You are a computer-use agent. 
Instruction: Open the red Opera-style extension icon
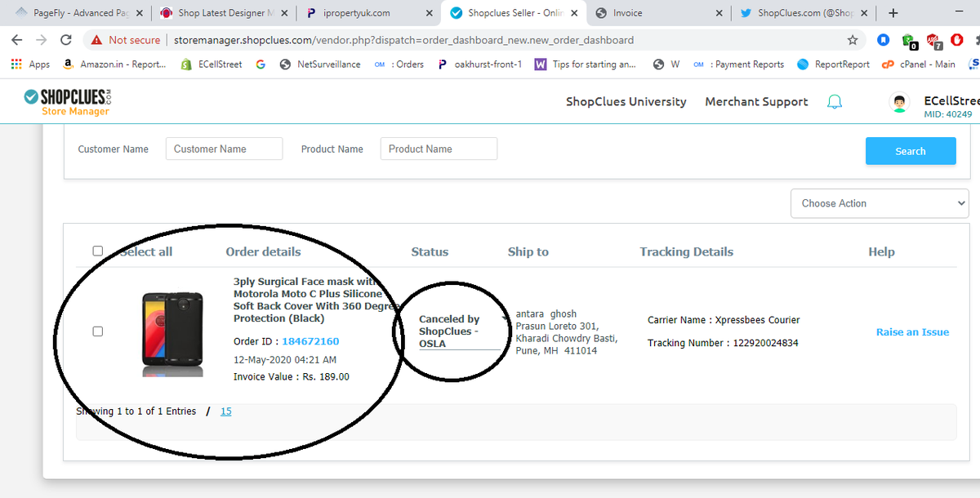pos(957,39)
